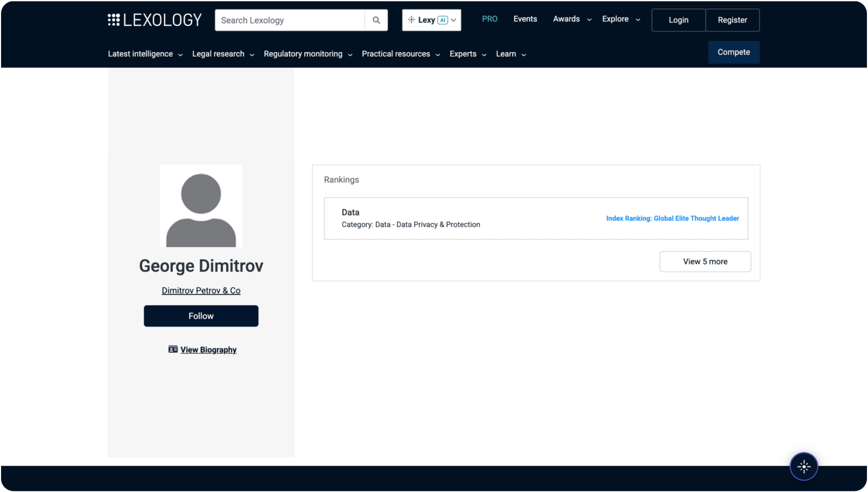Expand Practical resources menu

click(401, 54)
